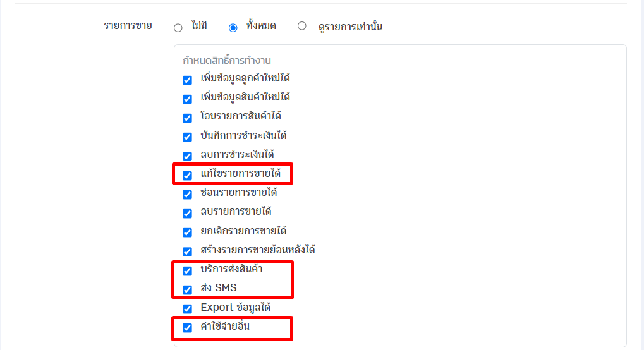Image resolution: width=644 pixels, height=350 pixels.
Task: Toggle สร้างรายการขายย้อนหลังได้ checkbox
Action: click(x=187, y=251)
